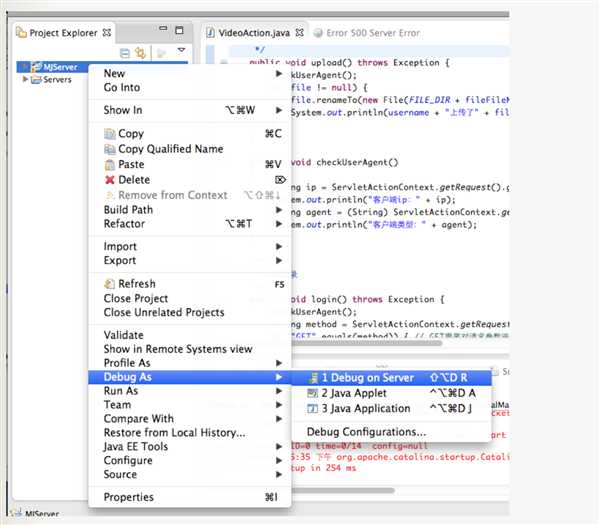Click Collapse All icon in Project Explorer
Screen dimensions: 600x525
(x=125, y=53)
